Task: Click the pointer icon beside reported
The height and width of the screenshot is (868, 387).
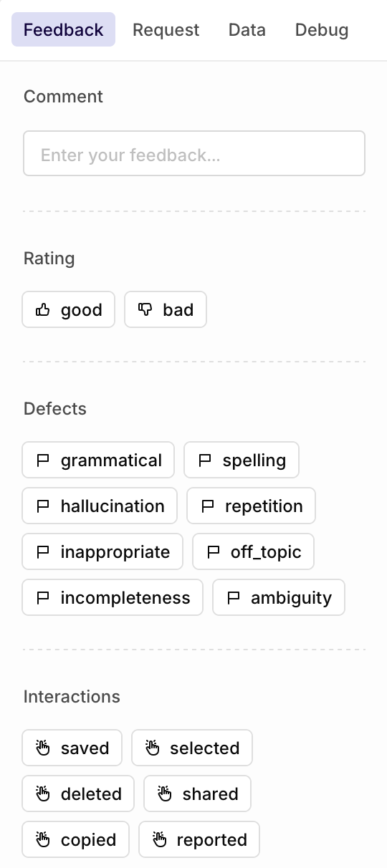Action: click(159, 839)
